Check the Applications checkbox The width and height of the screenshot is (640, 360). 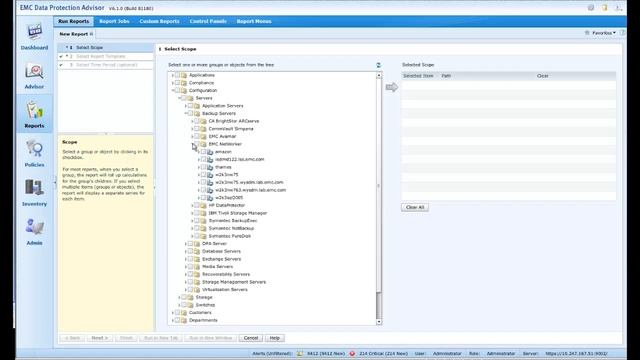coord(178,75)
